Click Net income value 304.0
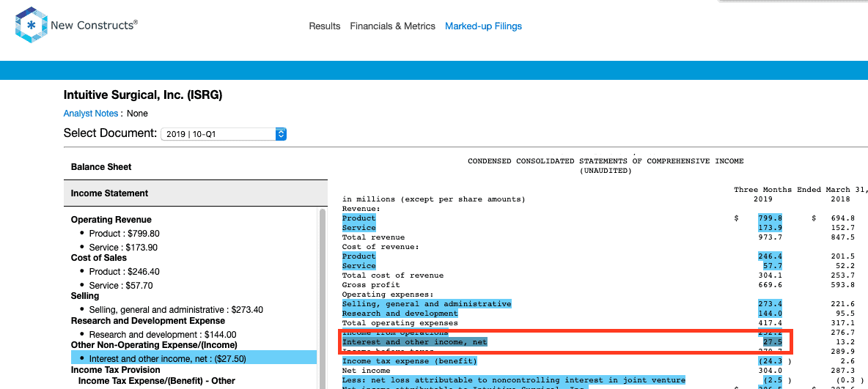 [x=770, y=370]
